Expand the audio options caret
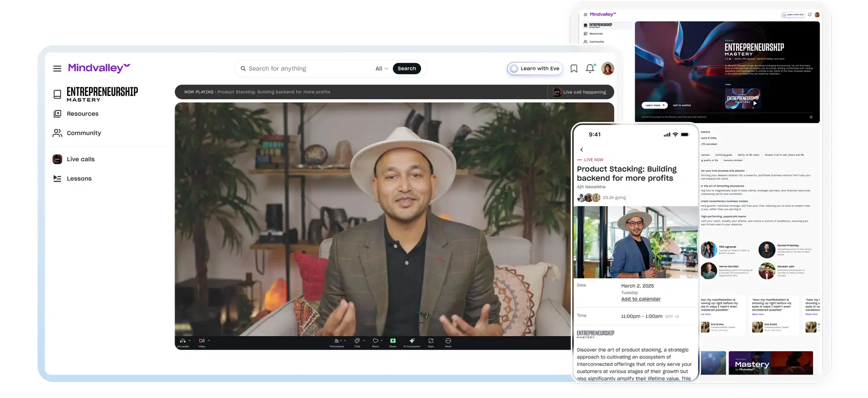The height and width of the screenshot is (398, 868). click(190, 341)
